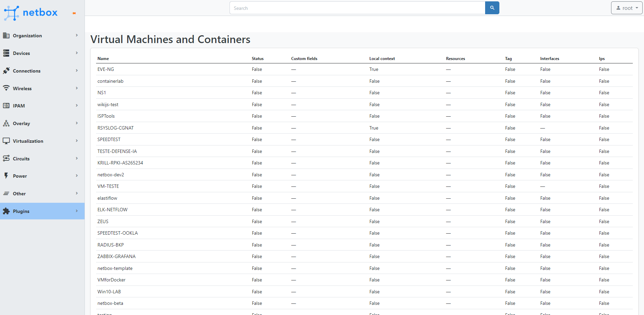Expand the Devices menu chevron
The width and height of the screenshot is (644, 315).
click(x=77, y=53)
